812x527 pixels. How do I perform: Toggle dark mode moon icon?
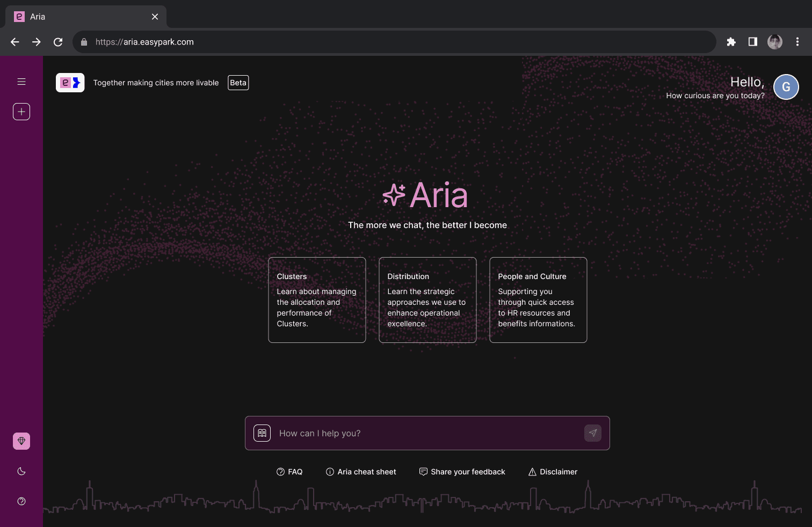click(21, 471)
